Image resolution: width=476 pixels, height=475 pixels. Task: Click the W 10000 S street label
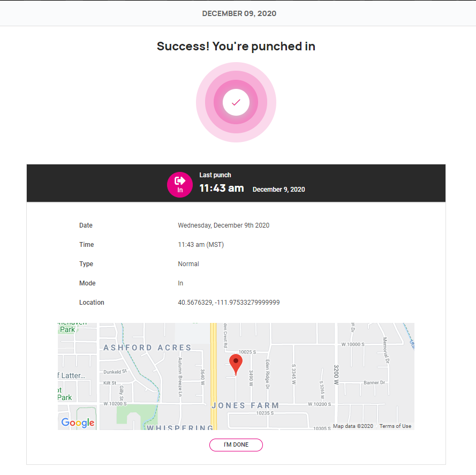coord(353,344)
